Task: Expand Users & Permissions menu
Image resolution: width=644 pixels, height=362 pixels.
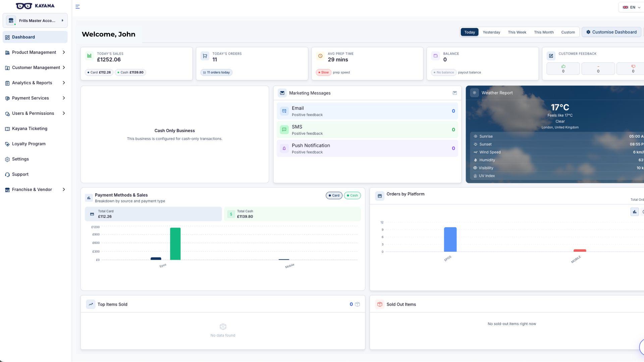Action: click(x=35, y=113)
